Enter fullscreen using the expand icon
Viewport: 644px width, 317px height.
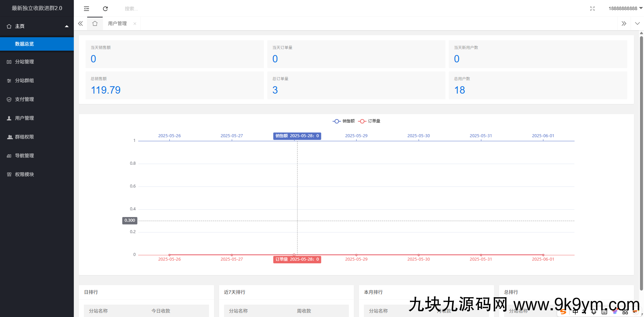click(x=592, y=9)
